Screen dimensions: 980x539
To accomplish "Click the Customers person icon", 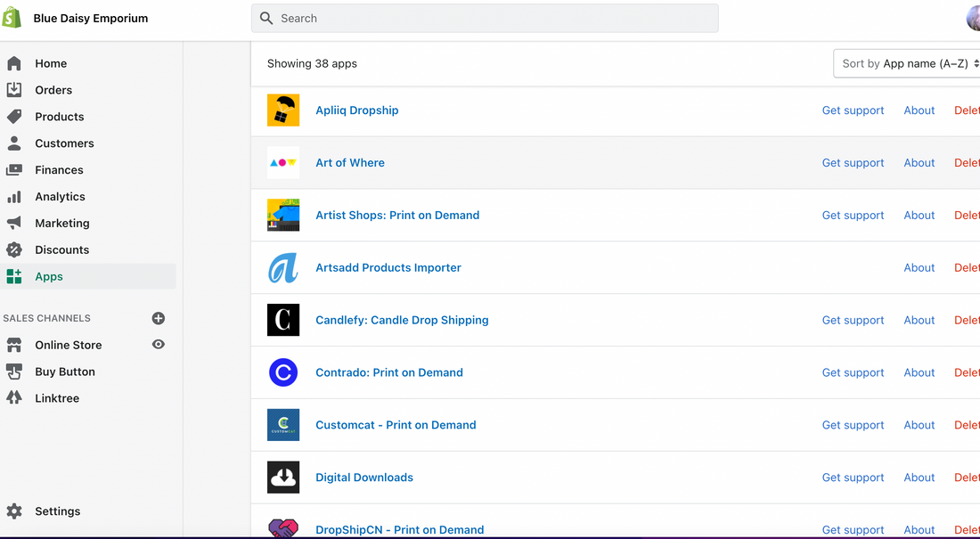I will coord(13,143).
